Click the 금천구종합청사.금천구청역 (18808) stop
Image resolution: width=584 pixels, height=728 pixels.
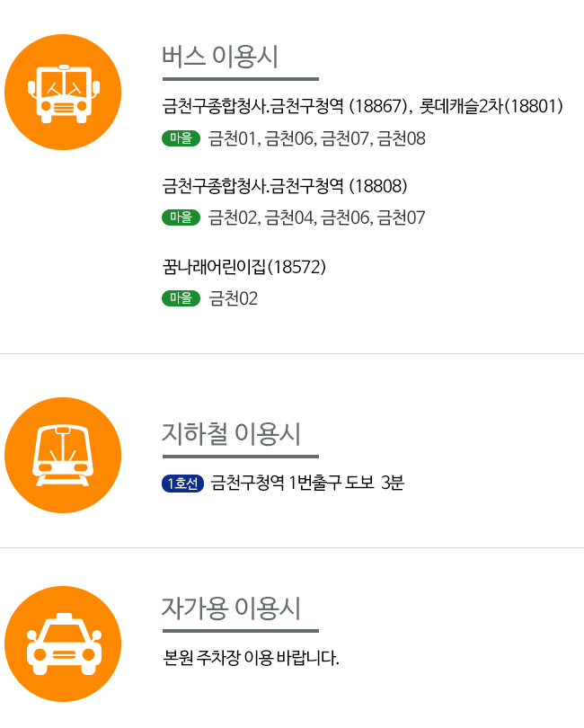[285, 186]
